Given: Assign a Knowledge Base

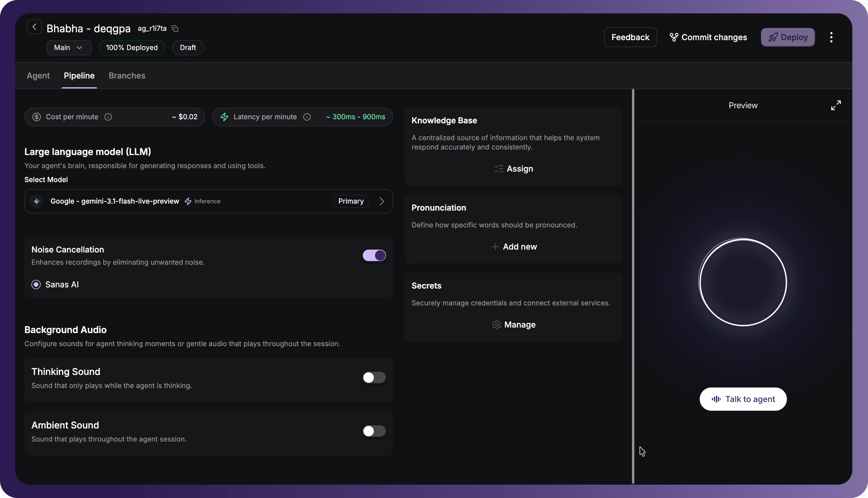Looking at the screenshot, I should 513,169.
